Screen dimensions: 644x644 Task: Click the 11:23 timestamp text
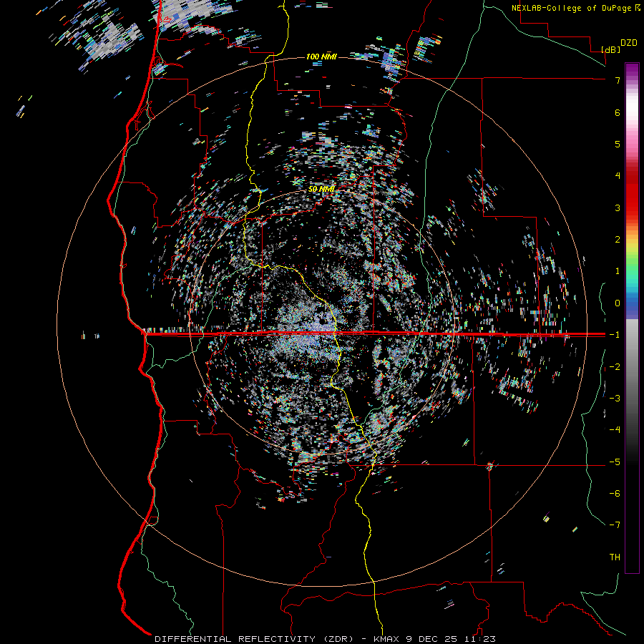(x=479, y=639)
